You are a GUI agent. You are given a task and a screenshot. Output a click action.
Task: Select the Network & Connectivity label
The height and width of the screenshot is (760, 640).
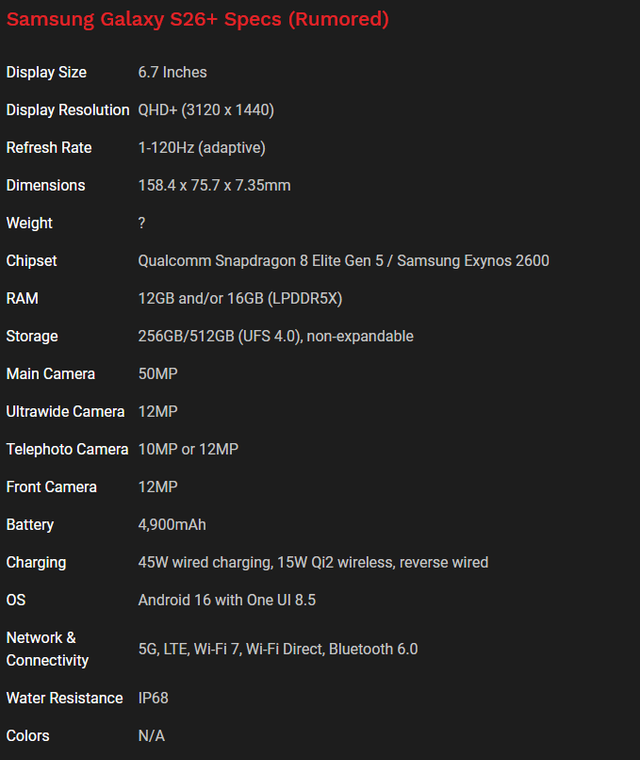47,649
